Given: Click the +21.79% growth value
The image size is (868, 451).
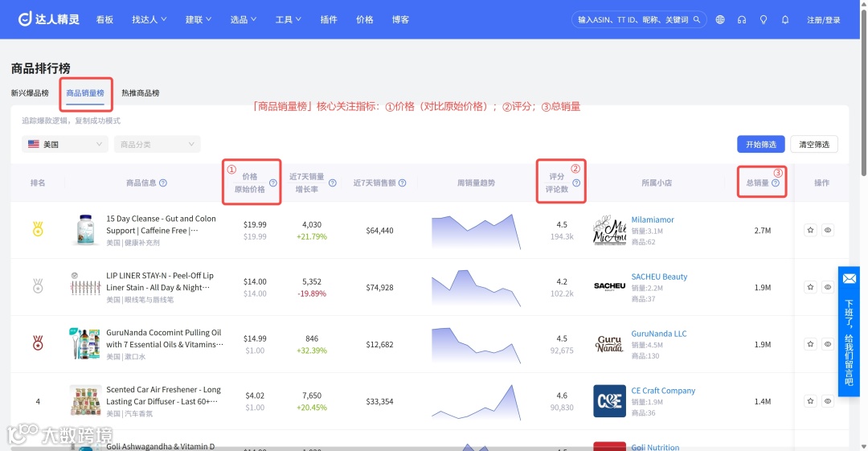Looking at the screenshot, I should (x=312, y=236).
